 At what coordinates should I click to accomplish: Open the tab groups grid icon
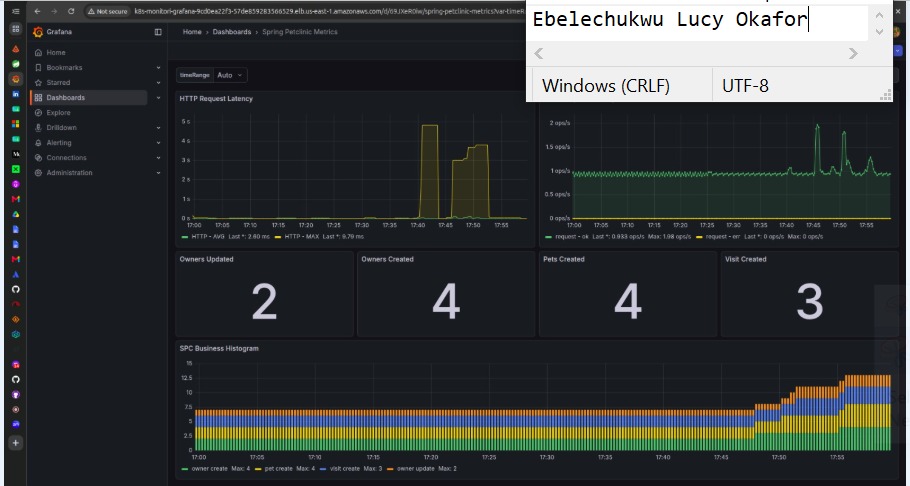coord(16,29)
